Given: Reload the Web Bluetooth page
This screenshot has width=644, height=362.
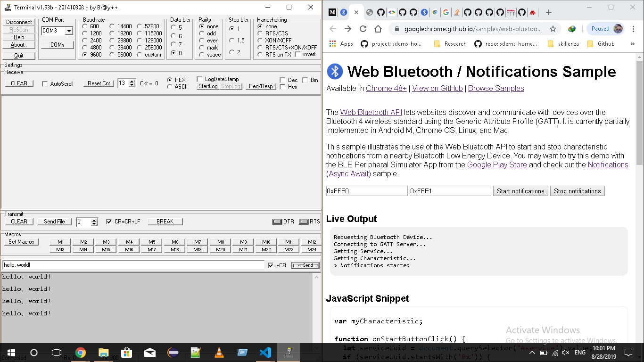Looking at the screenshot, I should pos(363,29).
